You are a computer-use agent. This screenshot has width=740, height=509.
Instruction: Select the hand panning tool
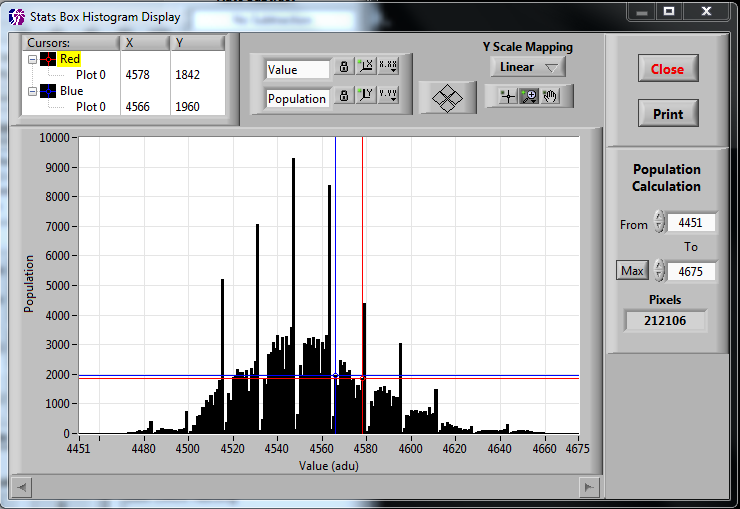(550, 97)
